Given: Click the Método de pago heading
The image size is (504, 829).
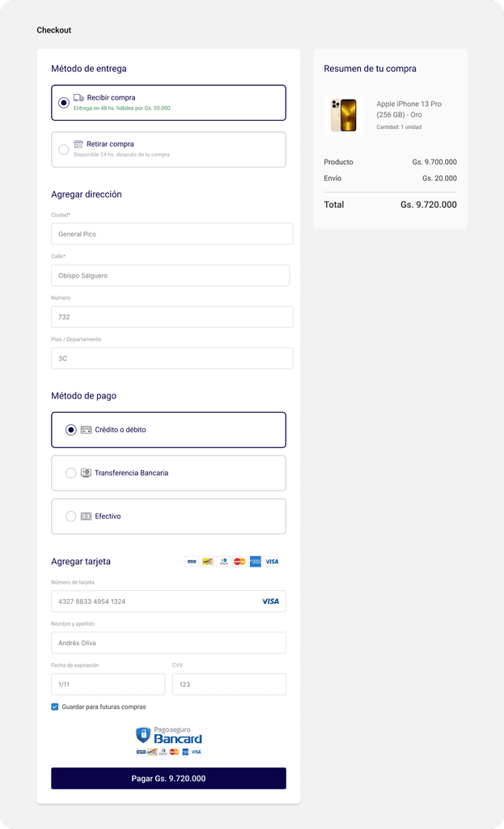Looking at the screenshot, I should pyautogui.click(x=84, y=396).
